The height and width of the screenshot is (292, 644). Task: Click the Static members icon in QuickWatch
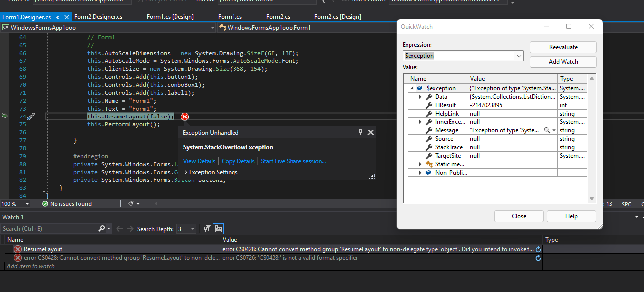pyautogui.click(x=429, y=164)
